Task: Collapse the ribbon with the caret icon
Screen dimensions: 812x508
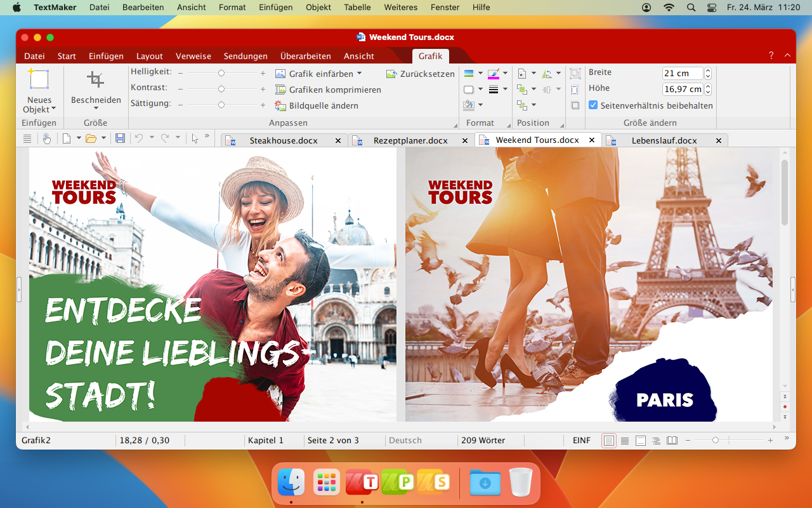Action: coord(787,56)
